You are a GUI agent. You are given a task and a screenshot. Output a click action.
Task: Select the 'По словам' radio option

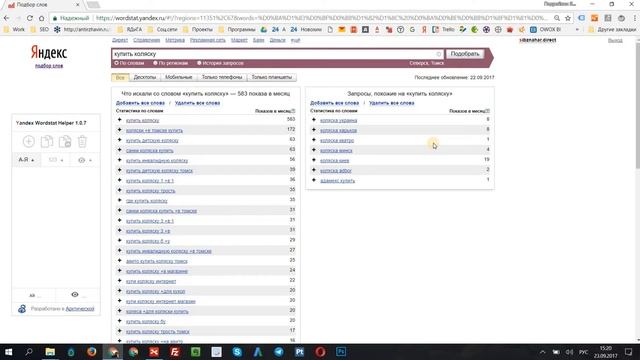pyautogui.click(x=117, y=63)
